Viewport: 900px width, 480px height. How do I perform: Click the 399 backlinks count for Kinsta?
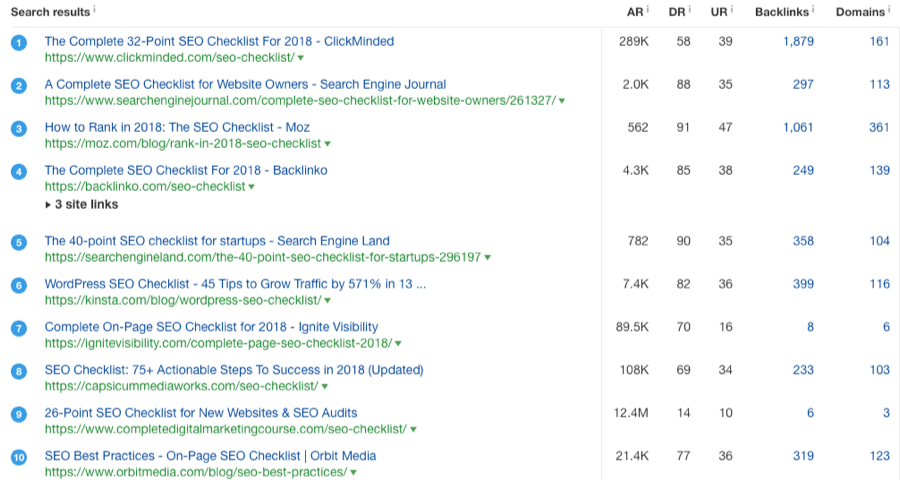coord(803,284)
